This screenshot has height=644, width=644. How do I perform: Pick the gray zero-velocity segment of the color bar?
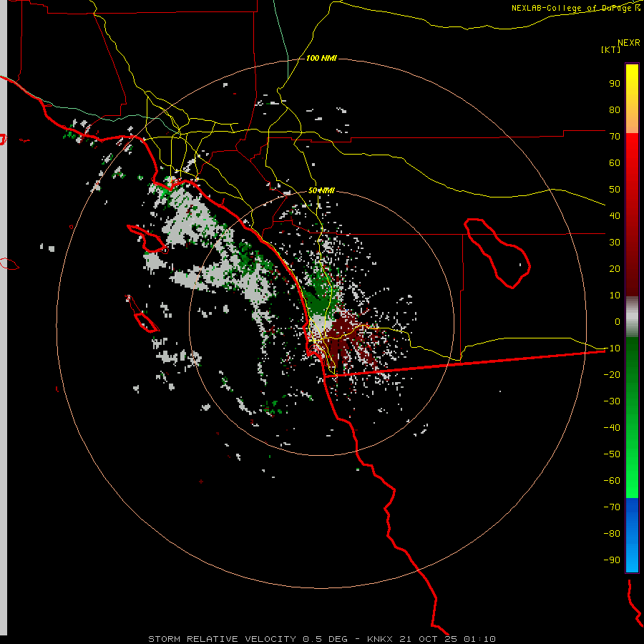pos(632,317)
